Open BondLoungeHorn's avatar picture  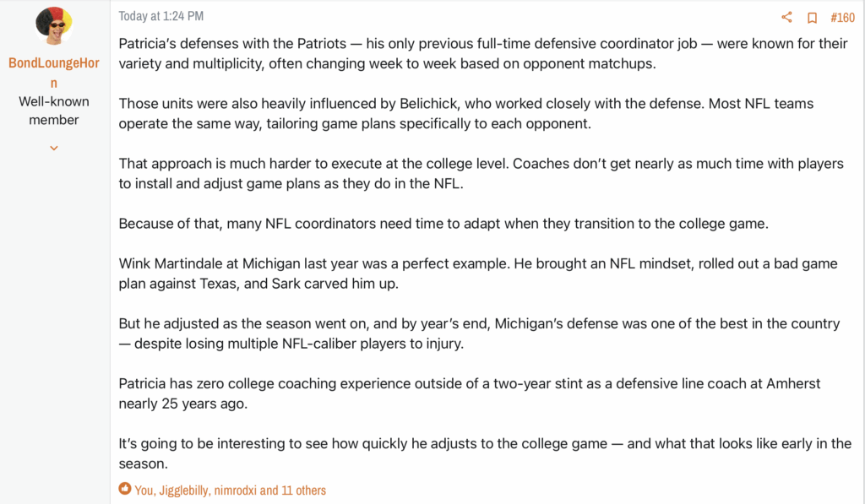pos(53,25)
